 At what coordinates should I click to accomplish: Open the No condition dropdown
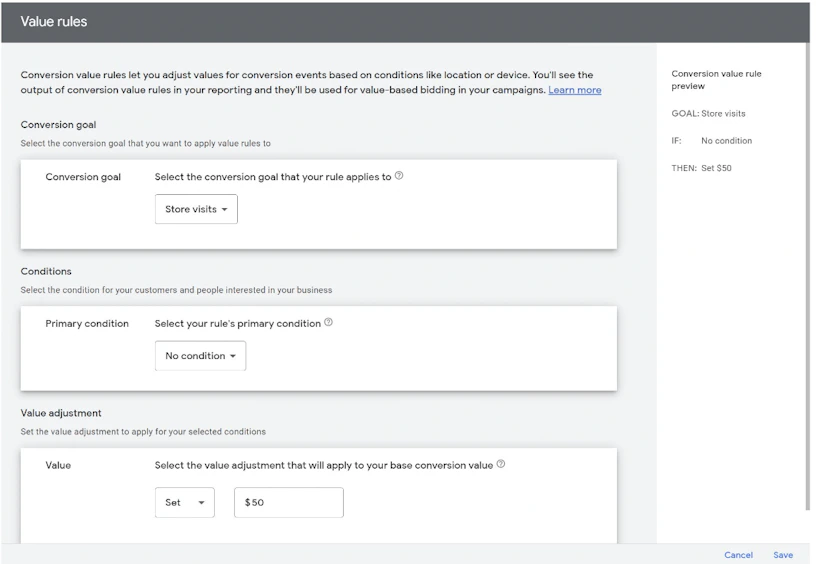click(x=200, y=356)
